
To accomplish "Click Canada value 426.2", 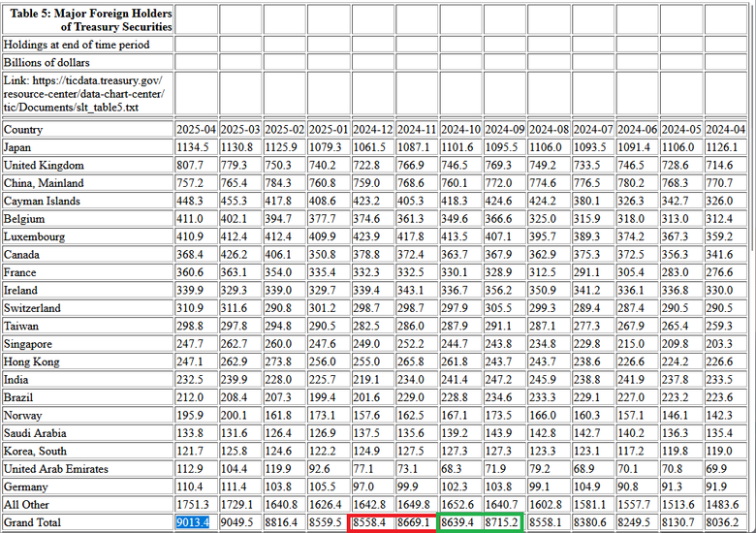I will (235, 255).
